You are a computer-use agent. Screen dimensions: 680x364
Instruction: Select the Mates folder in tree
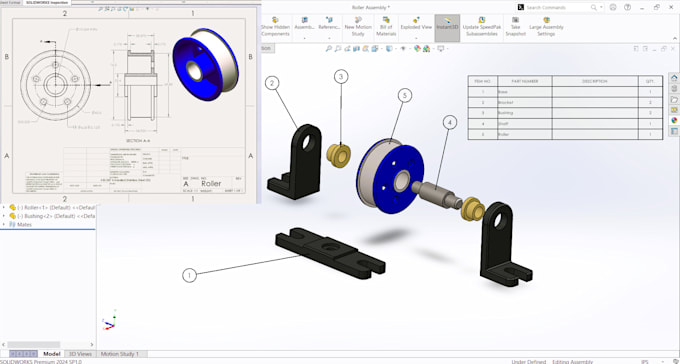(x=20, y=224)
